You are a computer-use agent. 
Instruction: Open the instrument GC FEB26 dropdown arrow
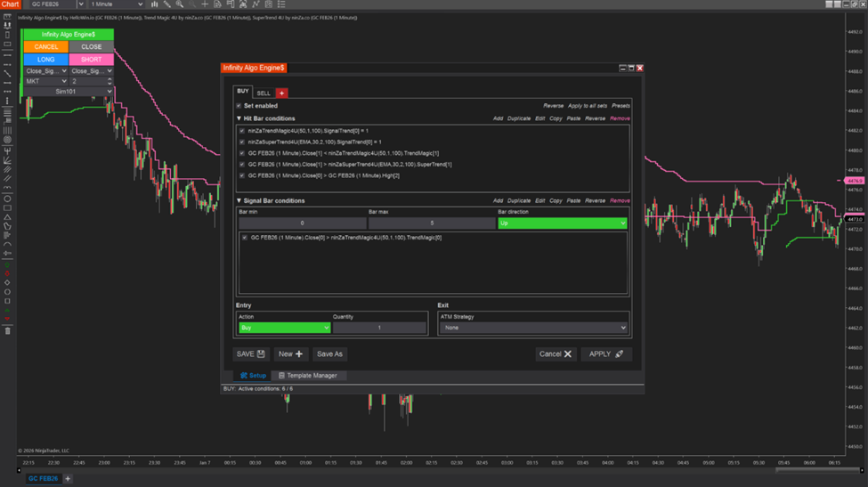pos(81,4)
